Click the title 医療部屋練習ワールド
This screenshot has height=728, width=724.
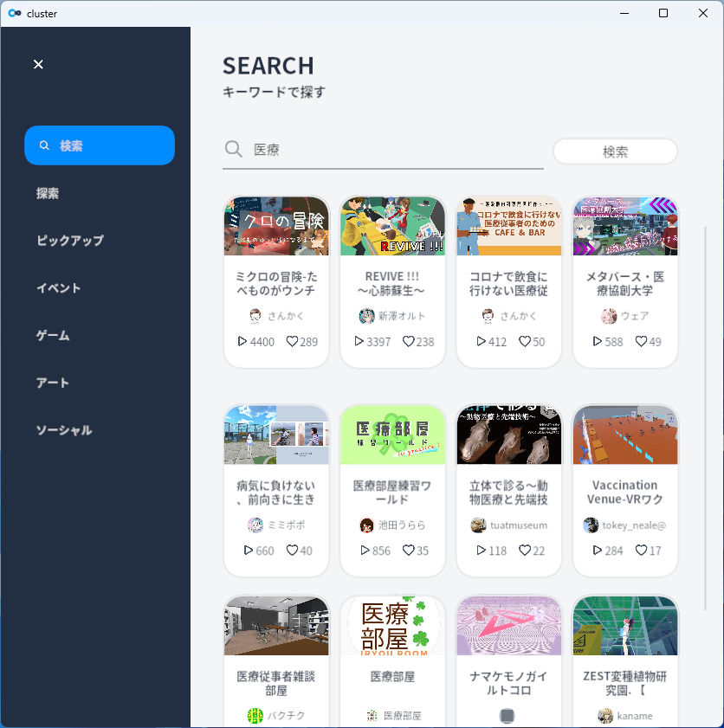click(392, 493)
